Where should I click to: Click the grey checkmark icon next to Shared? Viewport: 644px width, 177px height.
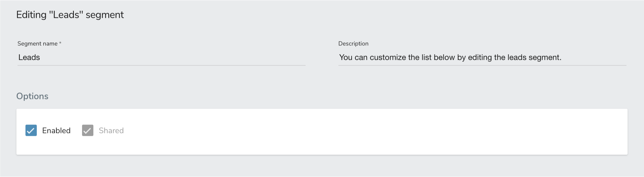88,131
